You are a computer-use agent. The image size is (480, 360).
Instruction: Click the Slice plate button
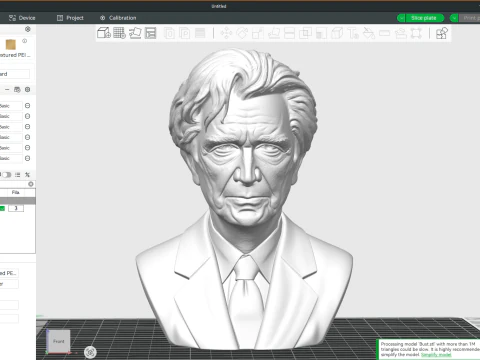pos(424,18)
